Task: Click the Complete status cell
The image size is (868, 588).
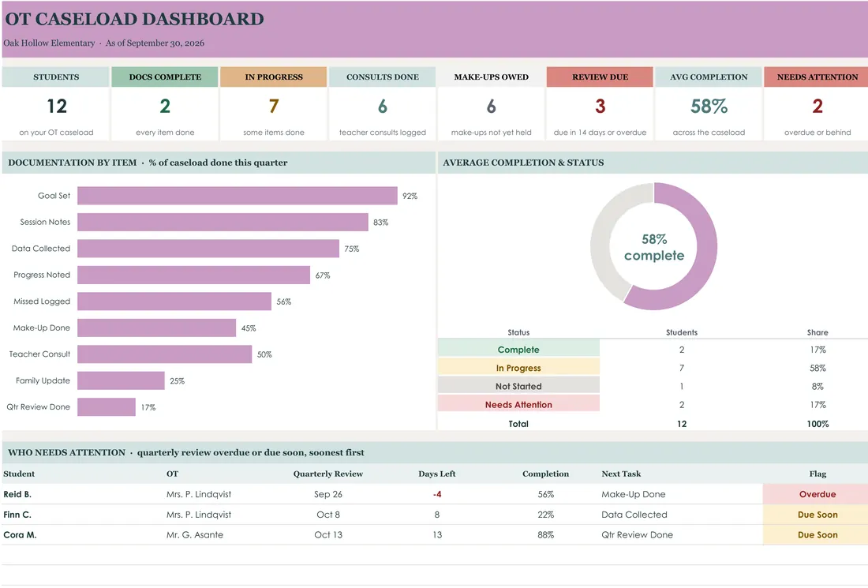Action: coord(518,350)
